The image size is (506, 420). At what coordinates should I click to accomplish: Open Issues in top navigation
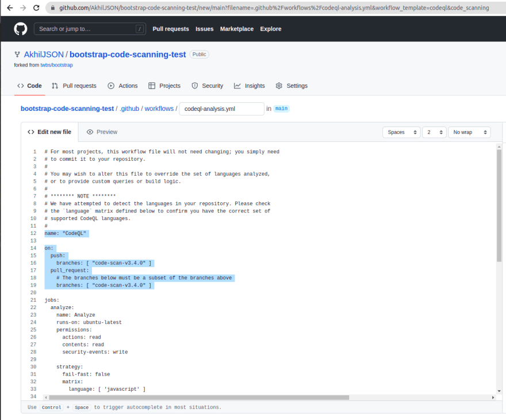click(x=205, y=29)
